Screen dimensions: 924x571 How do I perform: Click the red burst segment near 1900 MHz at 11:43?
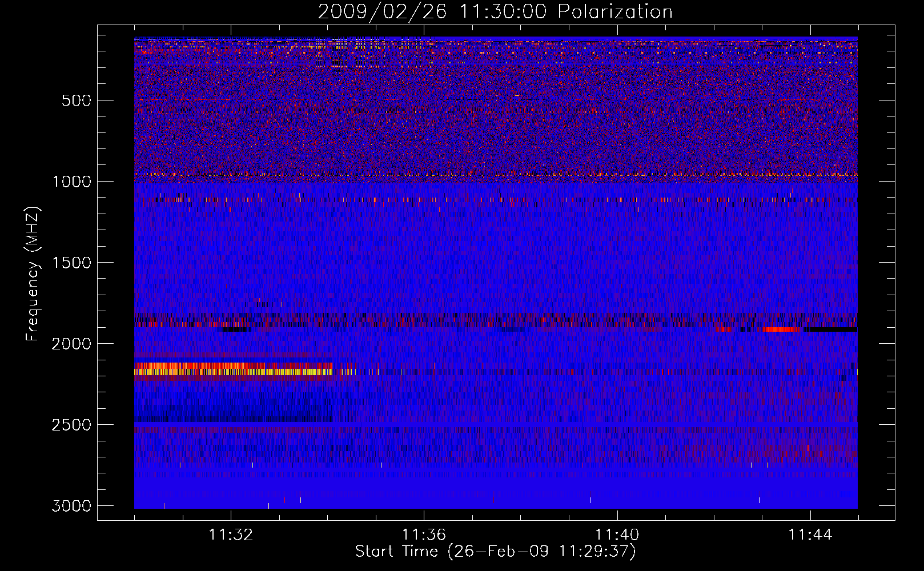(x=780, y=329)
